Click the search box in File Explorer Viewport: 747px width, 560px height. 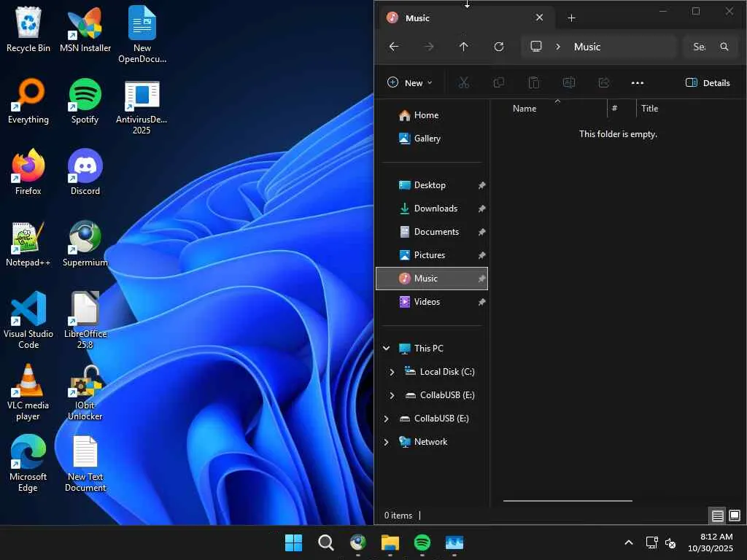pyautogui.click(x=711, y=47)
